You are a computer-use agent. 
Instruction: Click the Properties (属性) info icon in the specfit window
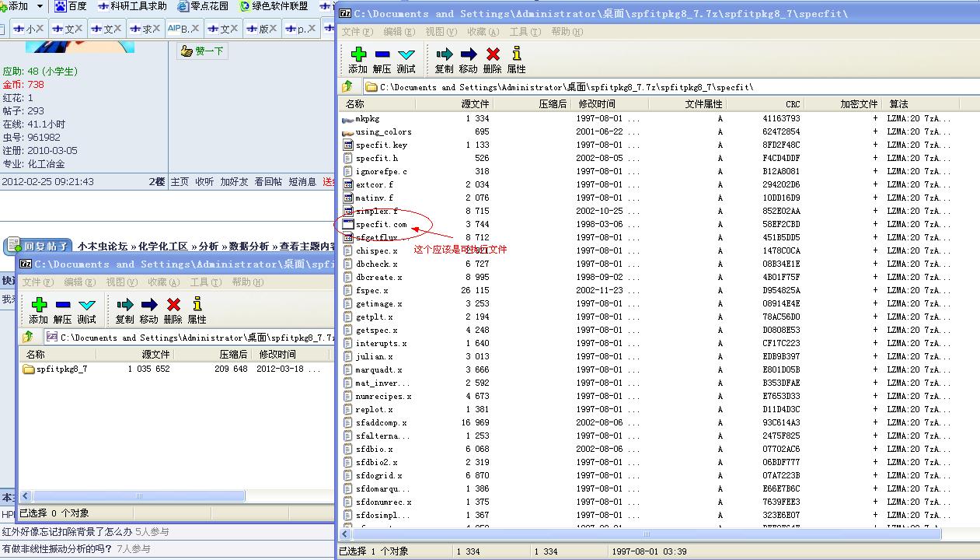(516, 53)
